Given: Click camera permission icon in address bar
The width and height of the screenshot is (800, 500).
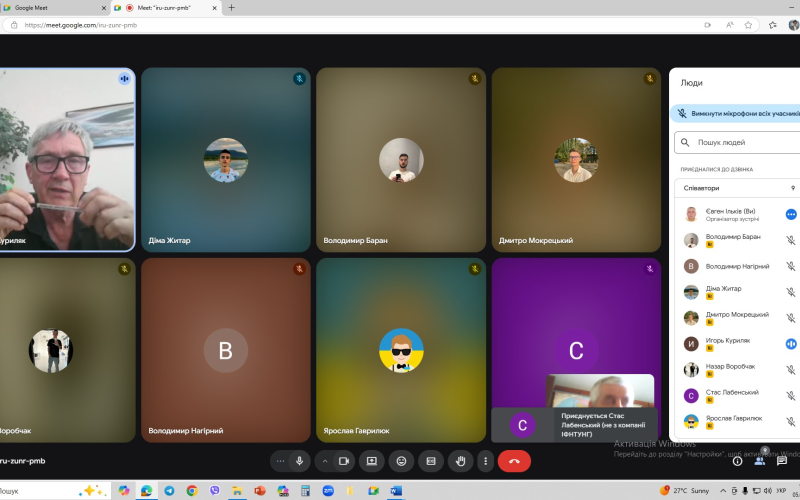Looking at the screenshot, I should pyautogui.click(x=708, y=25).
